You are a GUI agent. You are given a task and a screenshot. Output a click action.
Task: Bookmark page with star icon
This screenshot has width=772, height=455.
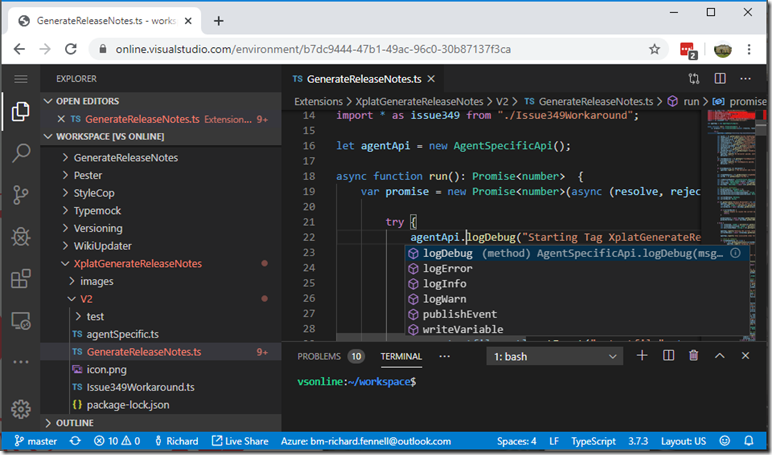[x=654, y=49]
